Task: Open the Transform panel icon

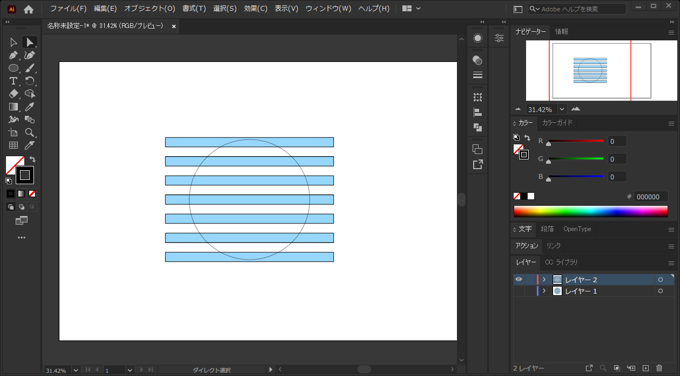Action: pyautogui.click(x=477, y=97)
